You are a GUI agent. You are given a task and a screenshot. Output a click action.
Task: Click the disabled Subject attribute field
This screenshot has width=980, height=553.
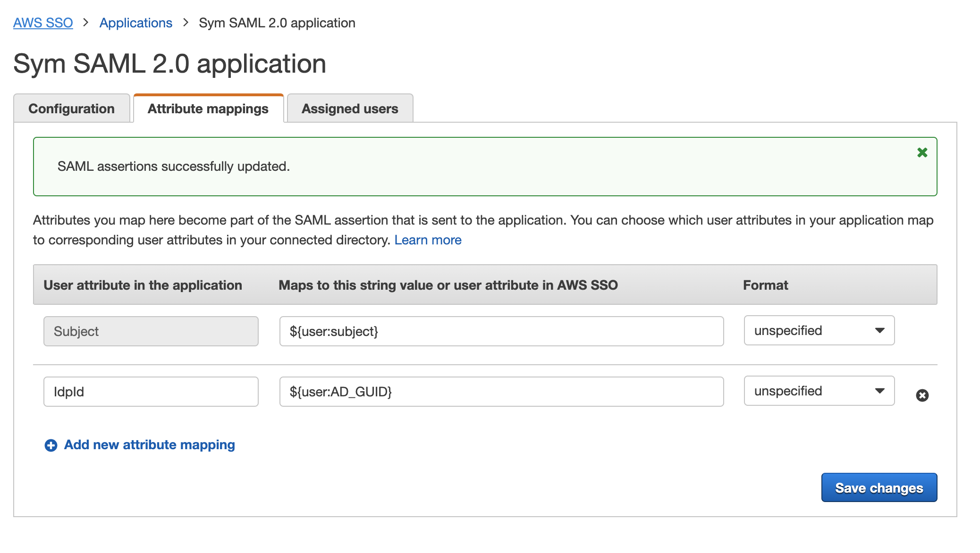pos(151,331)
